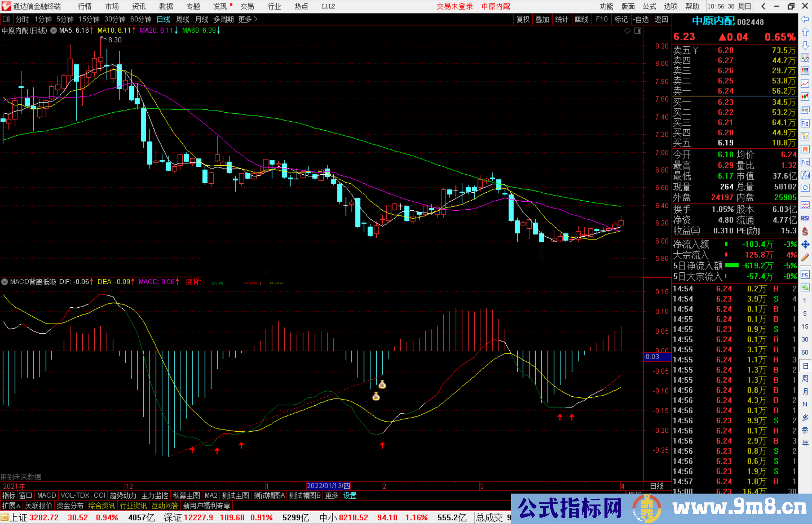Viewport: 812px width, 524px height.
Task: Click the four-way move arrows icon
Action: click(x=805, y=245)
